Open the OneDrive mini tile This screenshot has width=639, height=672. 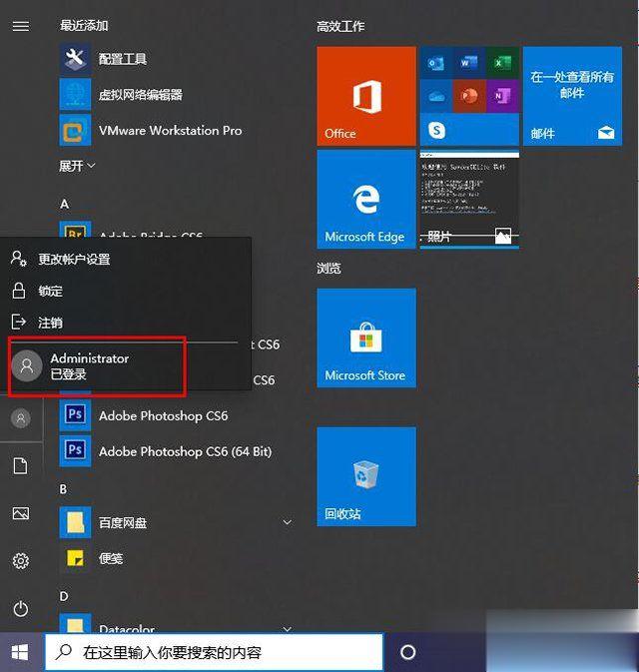pyautogui.click(x=436, y=96)
